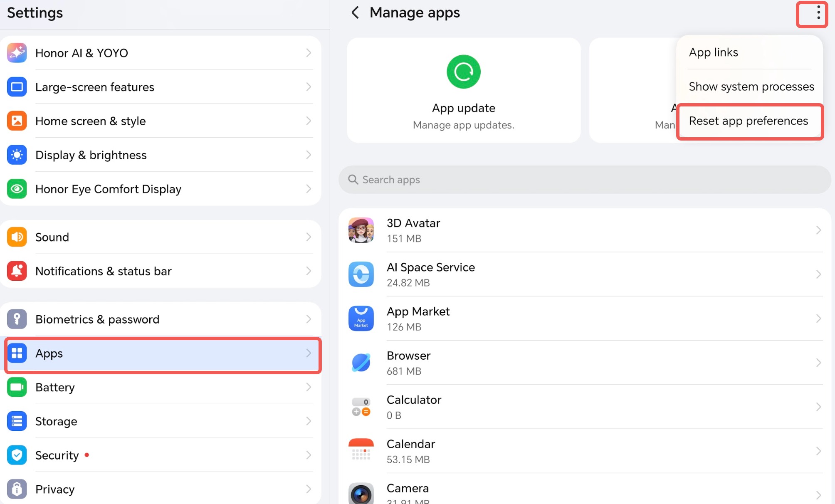Tap the Security shield icon

tap(17, 455)
